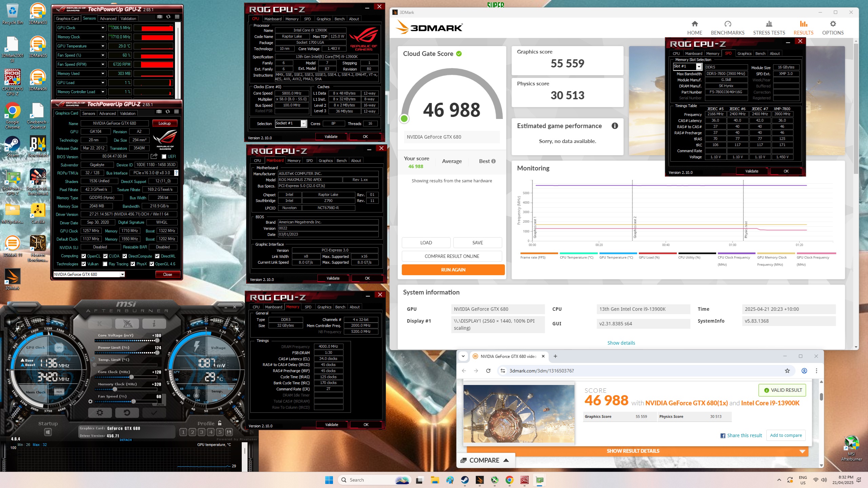
Task: Click COMPARE RESULT ONLINE button
Action: click(x=452, y=256)
